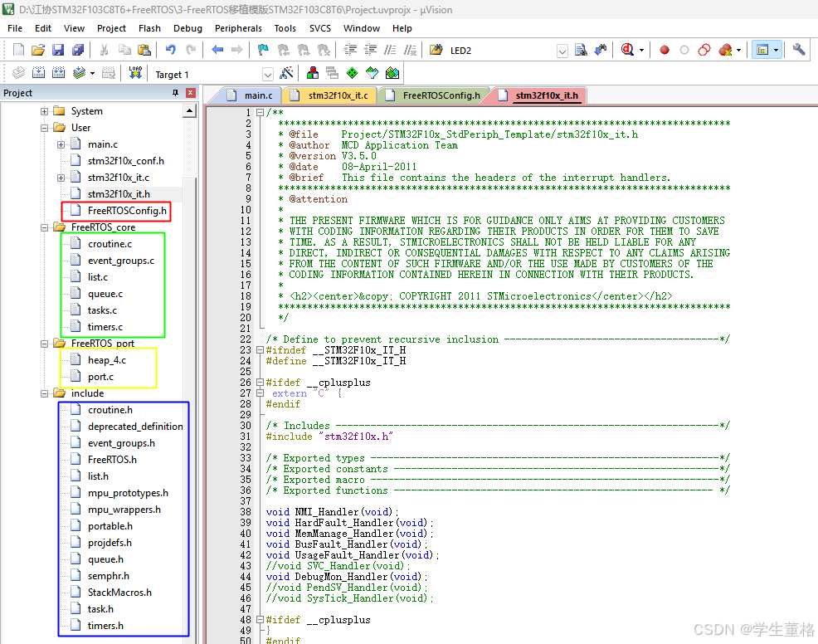
Task: Open Options for Target magic wand icon
Action: (286, 73)
